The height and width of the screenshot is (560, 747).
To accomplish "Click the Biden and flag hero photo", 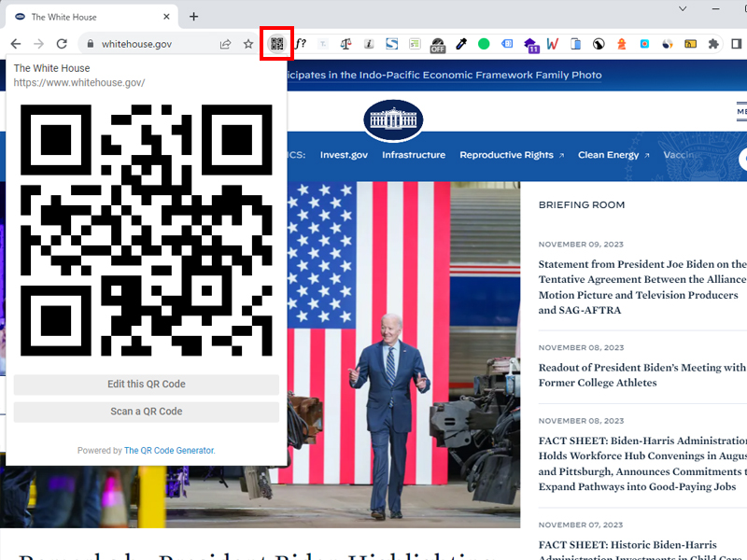I will 403,355.
